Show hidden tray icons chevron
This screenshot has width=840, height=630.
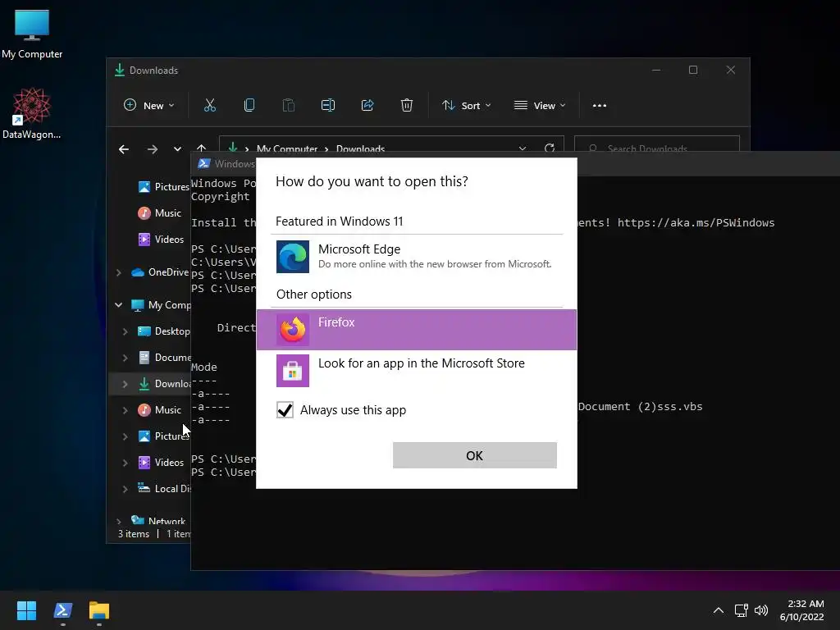pos(719,610)
